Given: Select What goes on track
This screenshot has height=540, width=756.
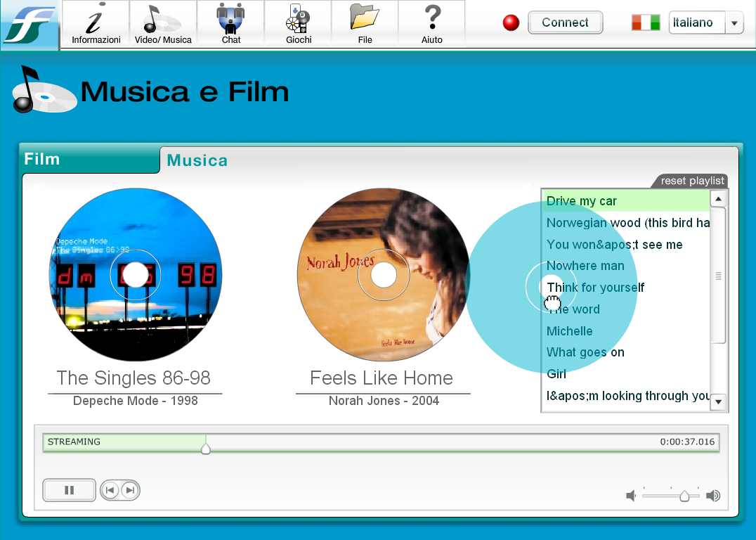Looking at the screenshot, I should [626, 352].
